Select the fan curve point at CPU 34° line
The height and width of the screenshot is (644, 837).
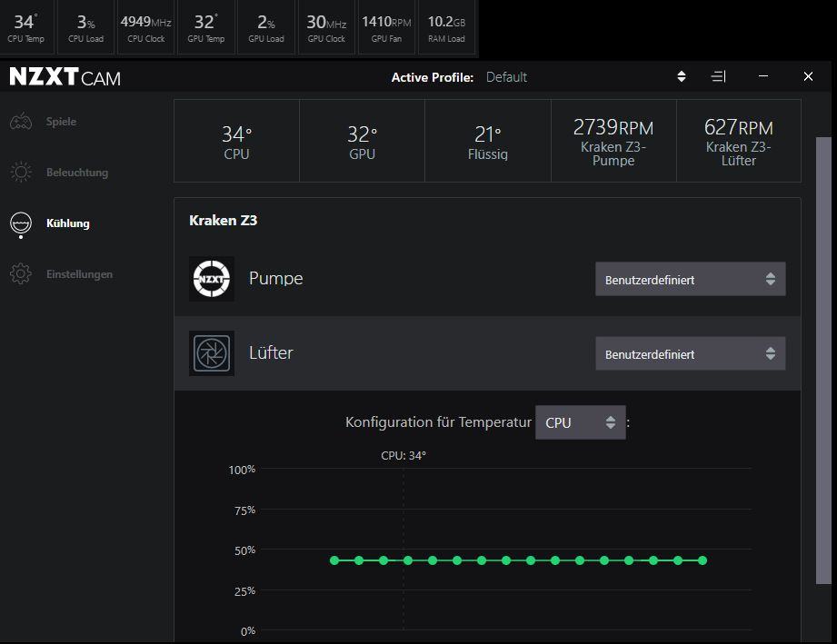[x=408, y=560]
